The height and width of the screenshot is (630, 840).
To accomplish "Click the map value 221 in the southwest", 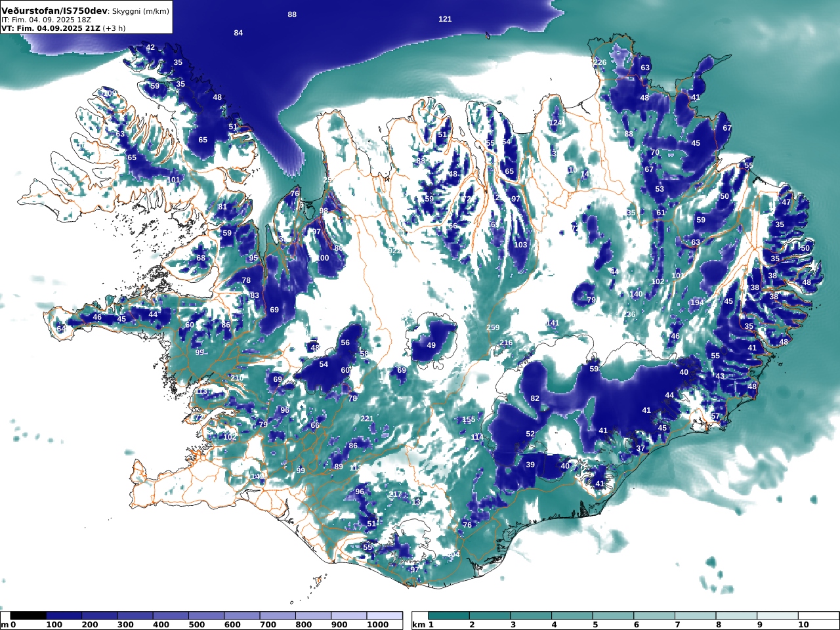I will click(x=367, y=419).
